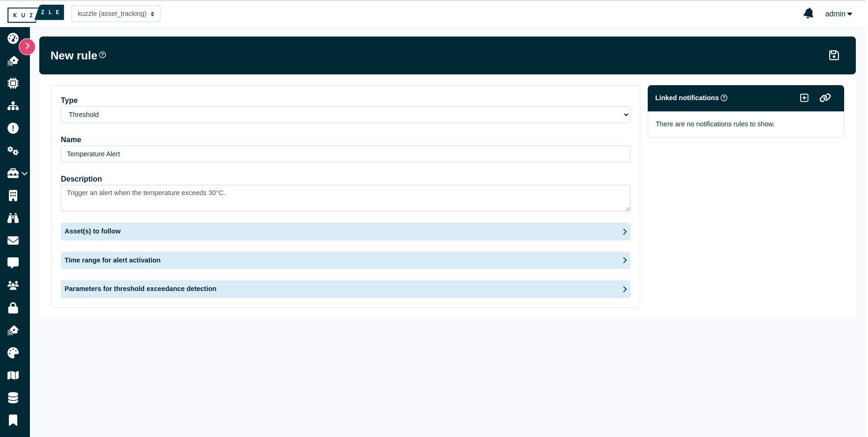Screen dimensions: 868x437
Task: Expand the sidebar with pink arrow button
Action: [27, 46]
